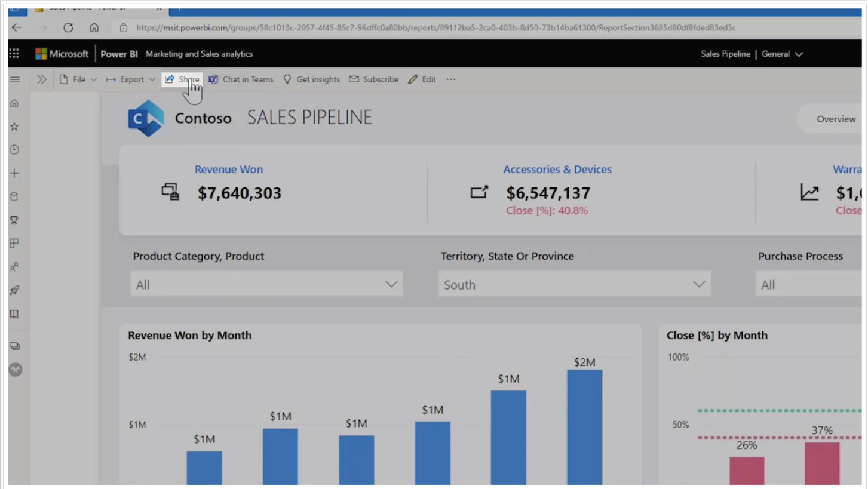Open the Territory, State Or Province dropdown
Screen dimensions: 868x489
pyautogui.click(x=575, y=284)
